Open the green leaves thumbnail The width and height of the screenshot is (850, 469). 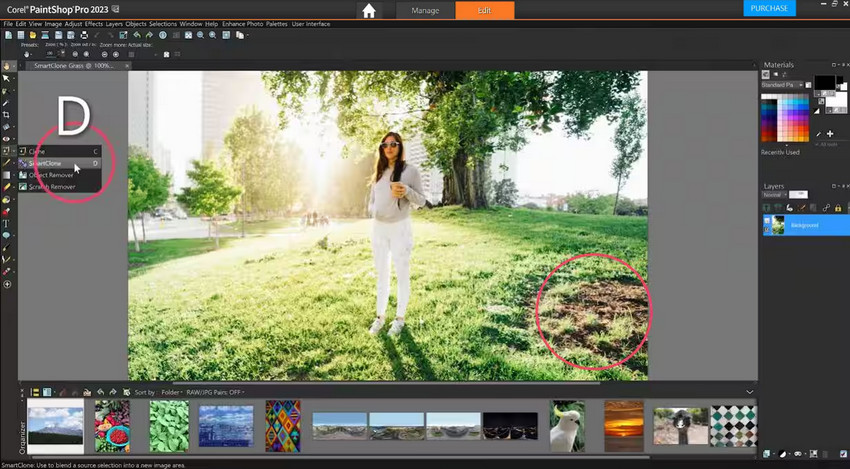[169, 426]
